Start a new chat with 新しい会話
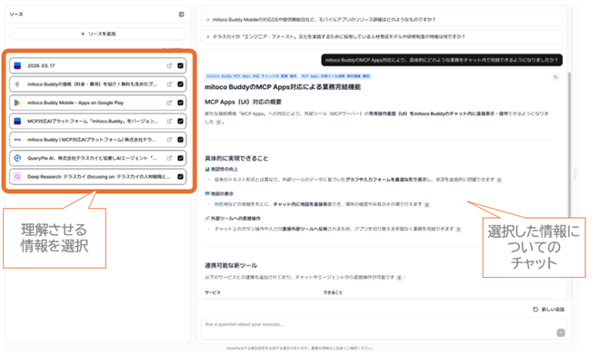 click(549, 310)
